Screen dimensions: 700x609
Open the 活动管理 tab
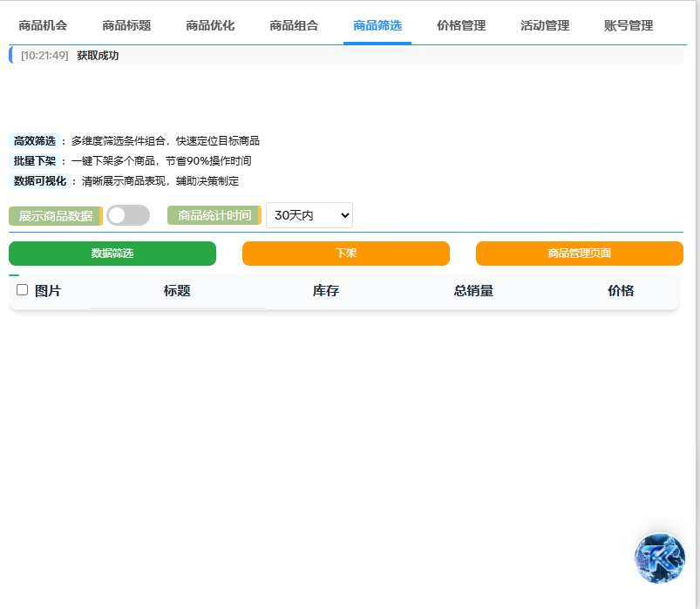543,25
